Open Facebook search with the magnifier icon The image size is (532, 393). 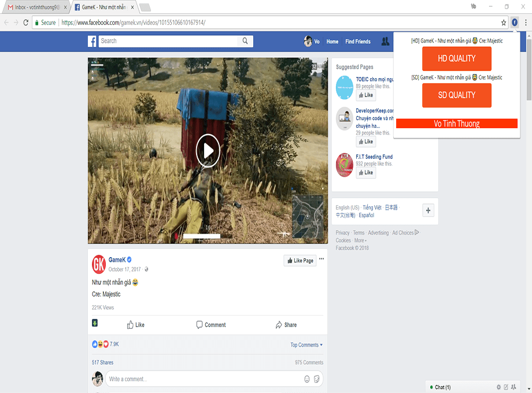coord(245,41)
